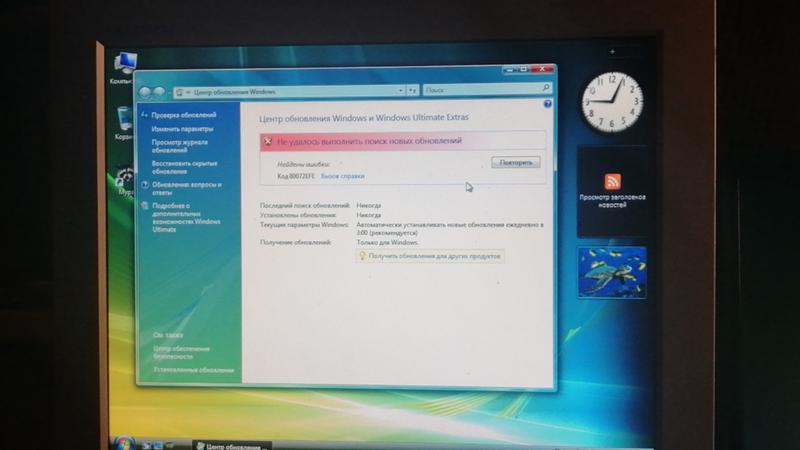Screen dimensions: 800x450
Task: Click the quick launch show desktop icon
Action: click(x=147, y=446)
